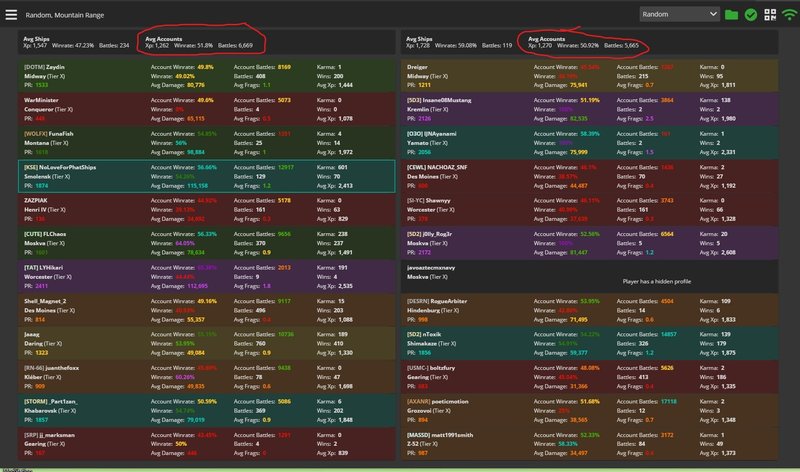Image resolution: width=800 pixels, height=472 pixels.
Task: Expand the Random battle type dropdown
Action: click(680, 15)
